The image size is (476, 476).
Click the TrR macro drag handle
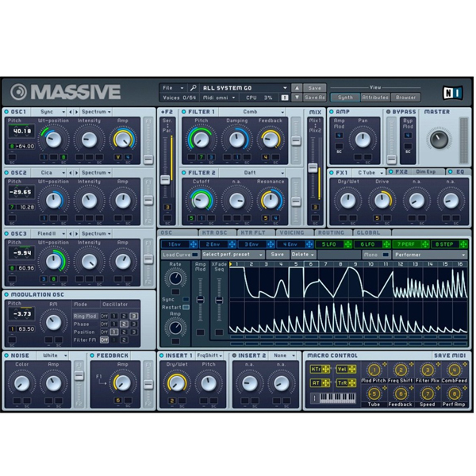tap(351, 383)
